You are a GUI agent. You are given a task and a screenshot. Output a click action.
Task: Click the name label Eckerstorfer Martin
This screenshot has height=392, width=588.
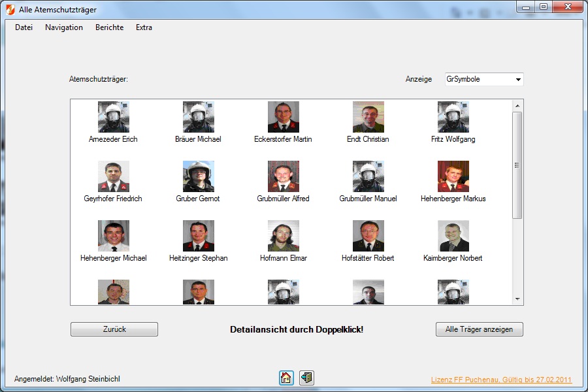(x=283, y=139)
